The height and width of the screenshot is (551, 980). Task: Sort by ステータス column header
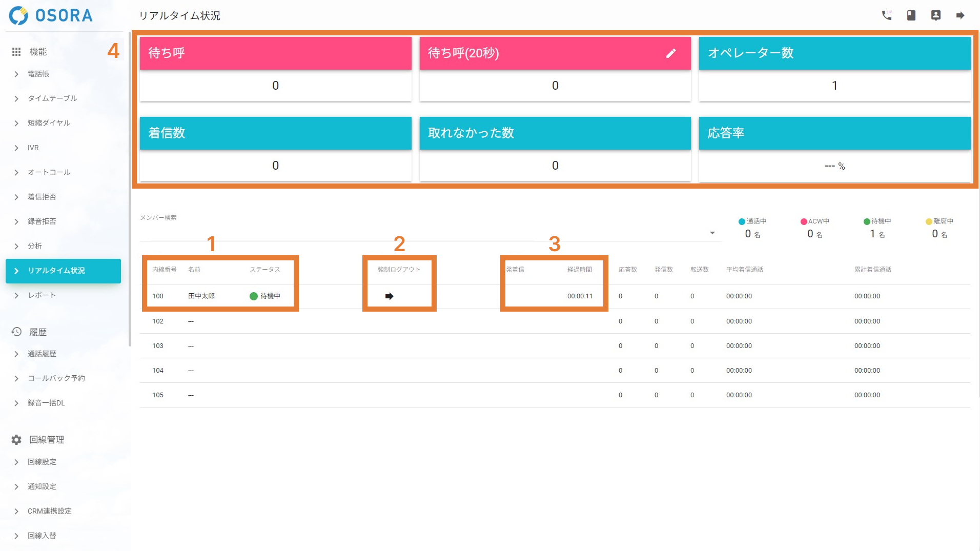[264, 270]
